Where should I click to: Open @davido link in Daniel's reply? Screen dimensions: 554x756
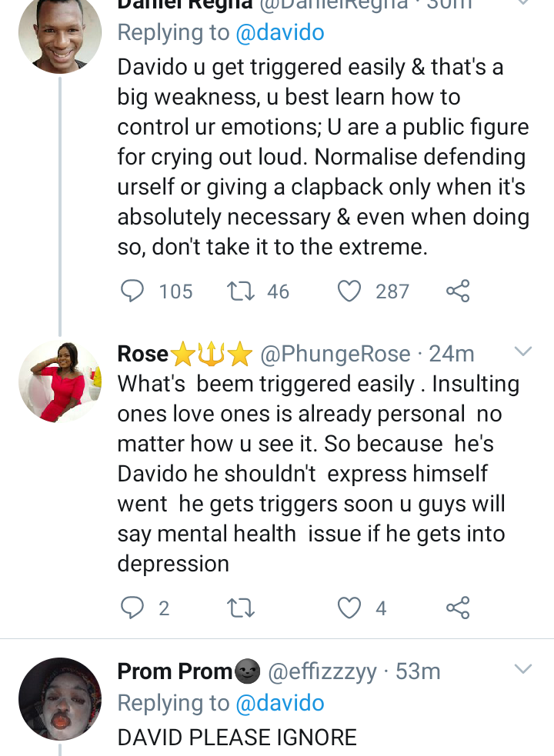(280, 33)
